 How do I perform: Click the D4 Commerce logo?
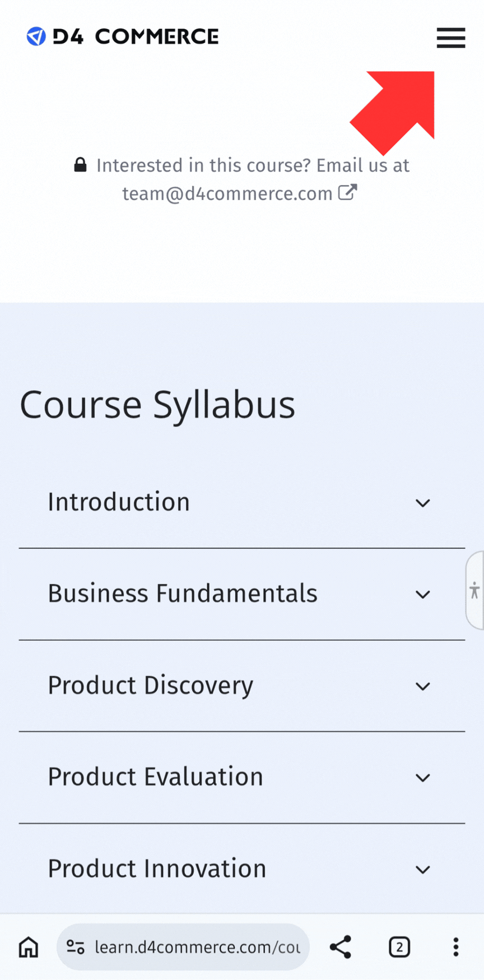coord(123,37)
